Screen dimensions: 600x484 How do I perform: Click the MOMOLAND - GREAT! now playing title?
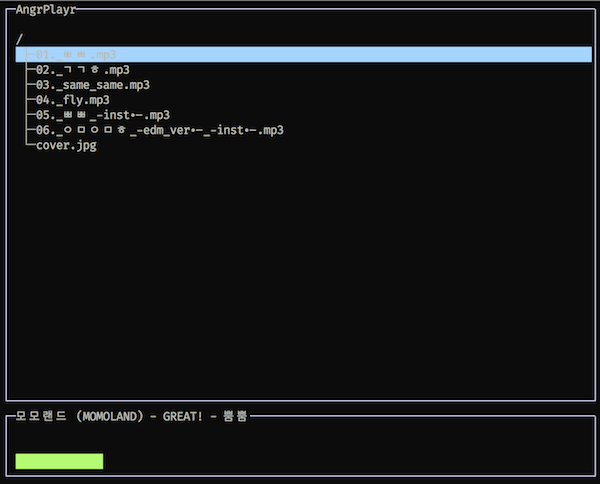coord(131,416)
